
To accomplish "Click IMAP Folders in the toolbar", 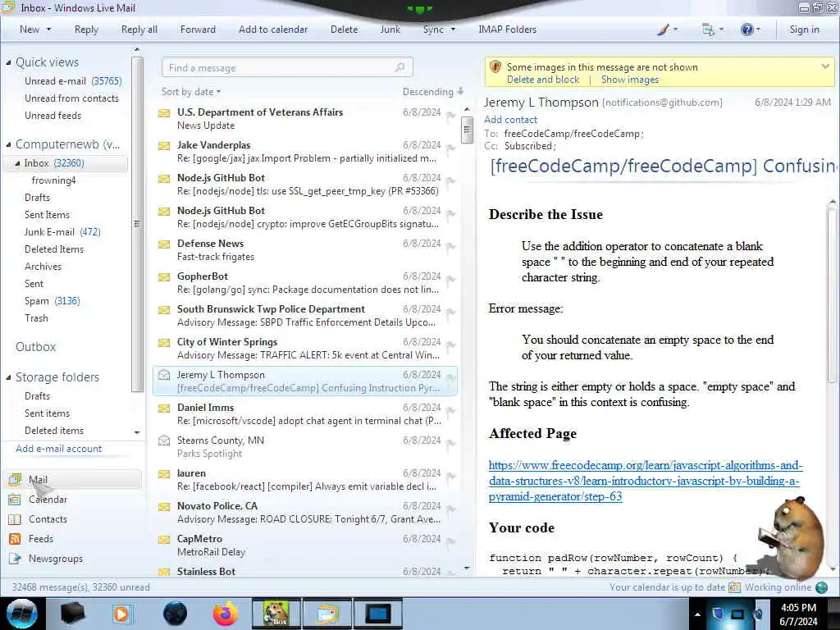I will [x=507, y=30].
